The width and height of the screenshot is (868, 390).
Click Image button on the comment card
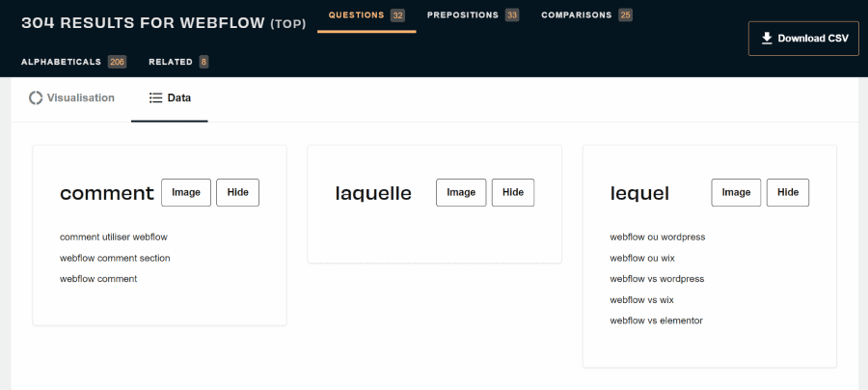coord(186,193)
